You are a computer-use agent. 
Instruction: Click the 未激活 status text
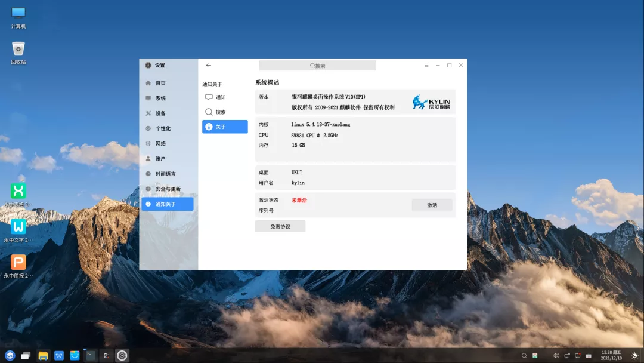pyautogui.click(x=299, y=200)
